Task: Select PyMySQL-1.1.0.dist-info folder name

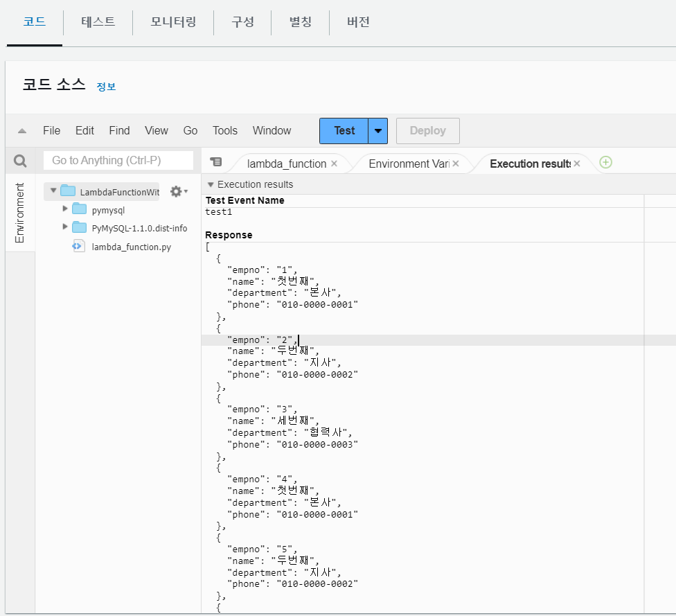Action: click(139, 228)
